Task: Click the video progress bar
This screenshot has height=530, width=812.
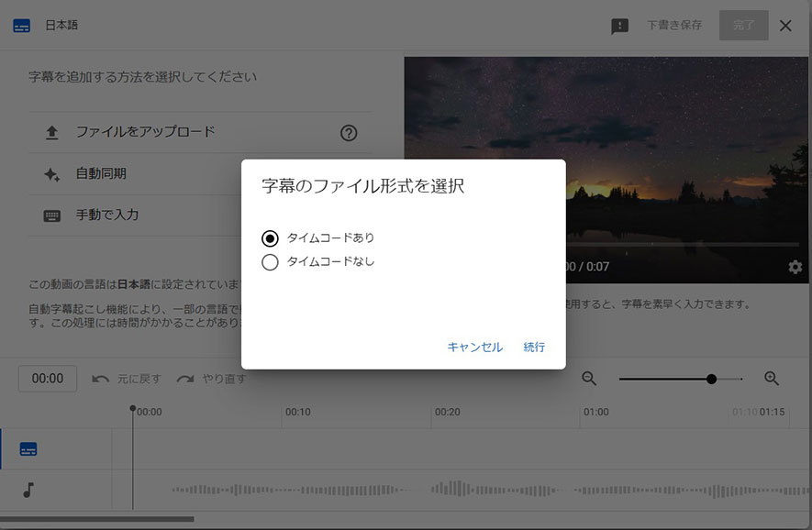Action: point(683,244)
